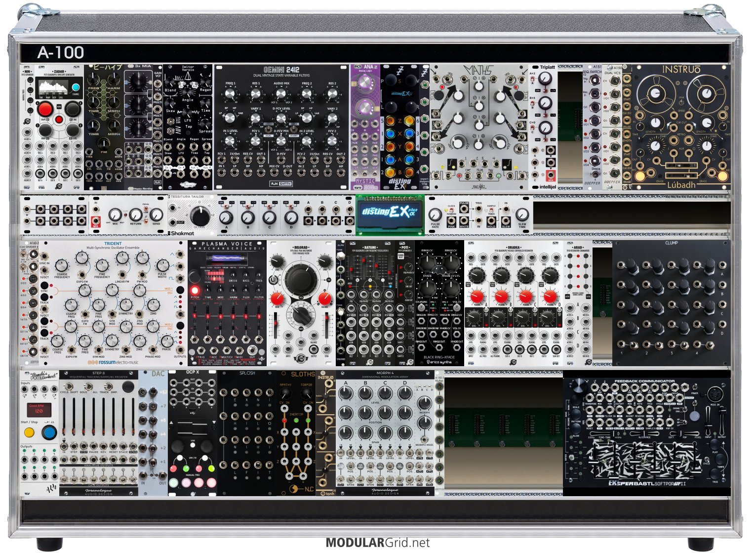Viewport: 756px width, 553px height.
Task: Click the Plasma Voice FILTER knob
Action: click(259, 290)
